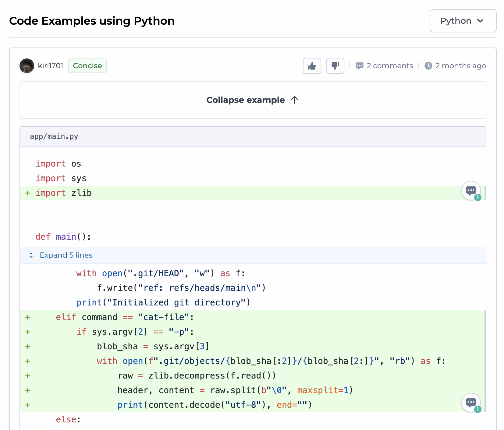Click the chevron in the Python selector
This screenshot has height=430, width=504.
(480, 21)
